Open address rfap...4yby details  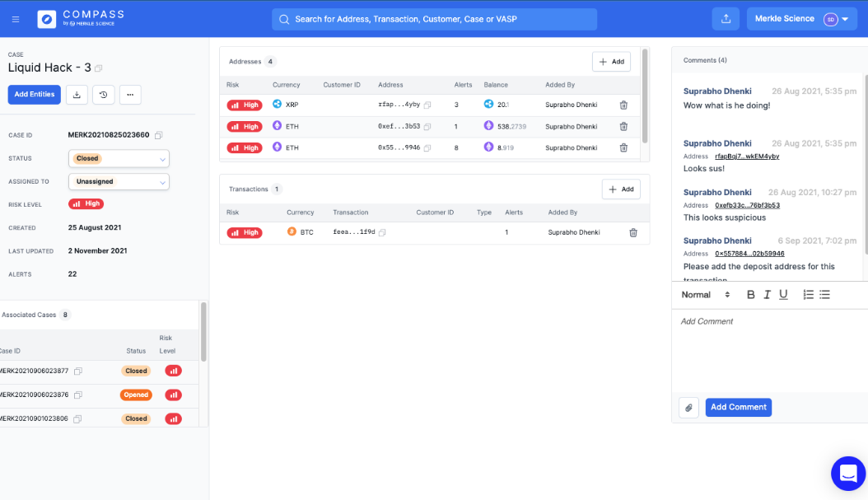click(x=399, y=105)
